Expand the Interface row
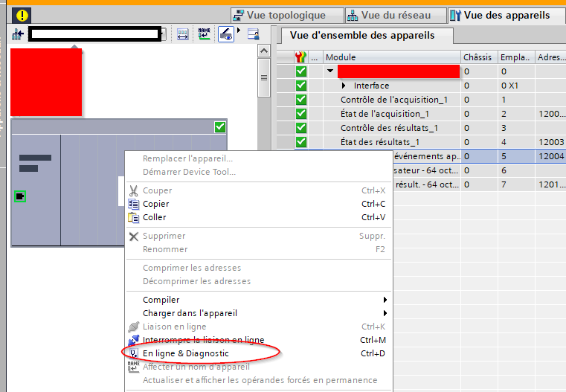Screen dimensions: 566x392 pos(344,86)
